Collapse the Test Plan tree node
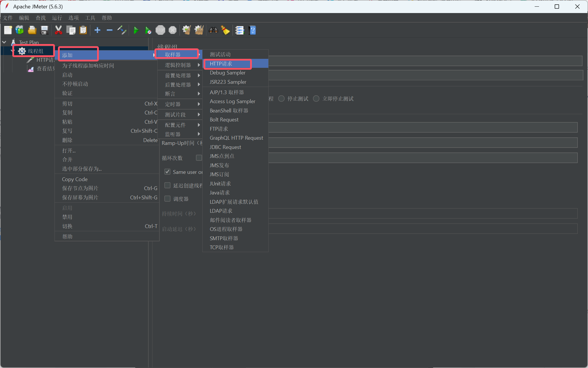 pyautogui.click(x=4, y=42)
